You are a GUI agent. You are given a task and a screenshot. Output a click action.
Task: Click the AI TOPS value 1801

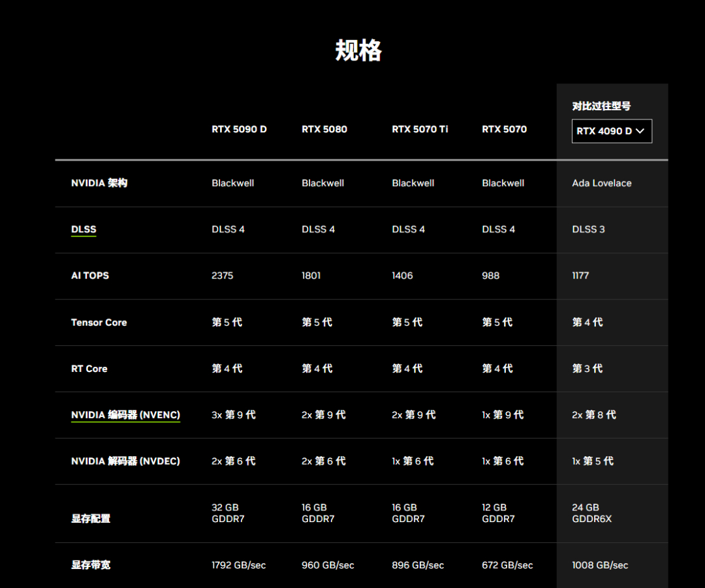[311, 275]
